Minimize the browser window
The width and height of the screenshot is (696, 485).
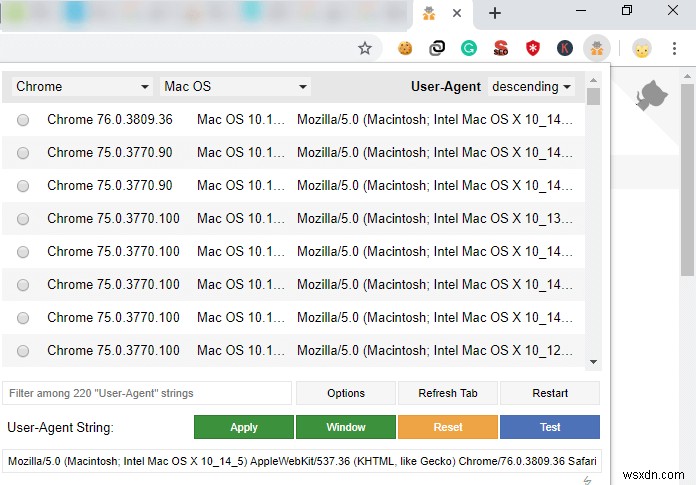click(x=581, y=11)
